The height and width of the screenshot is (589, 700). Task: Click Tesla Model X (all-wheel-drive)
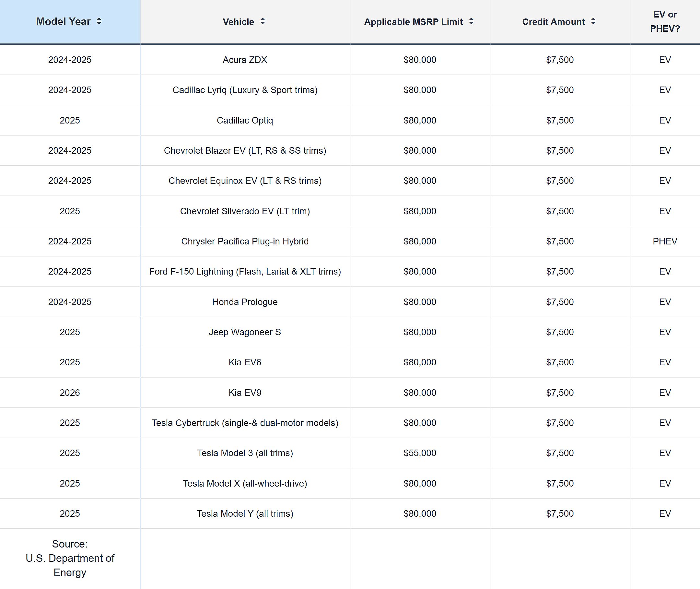coord(245,484)
